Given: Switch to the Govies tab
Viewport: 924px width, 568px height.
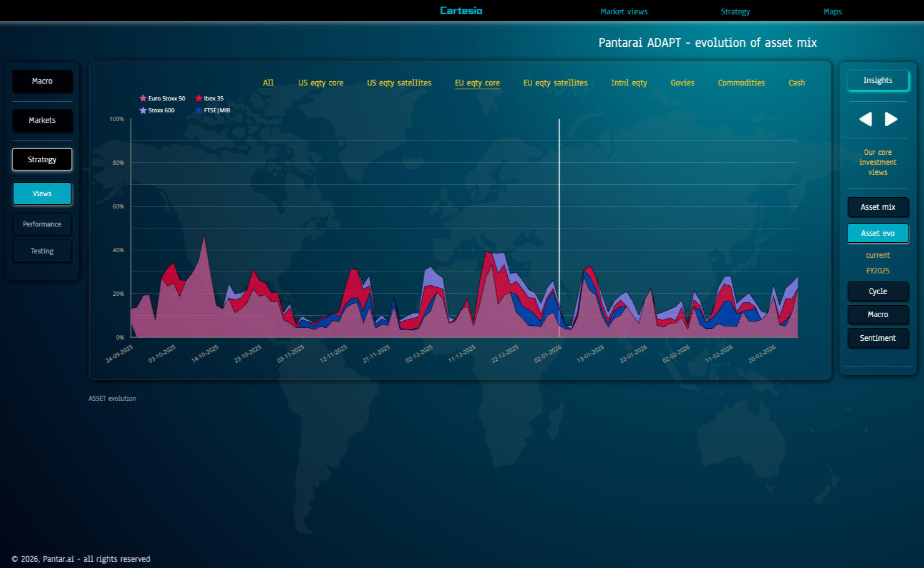Looking at the screenshot, I should (x=682, y=83).
